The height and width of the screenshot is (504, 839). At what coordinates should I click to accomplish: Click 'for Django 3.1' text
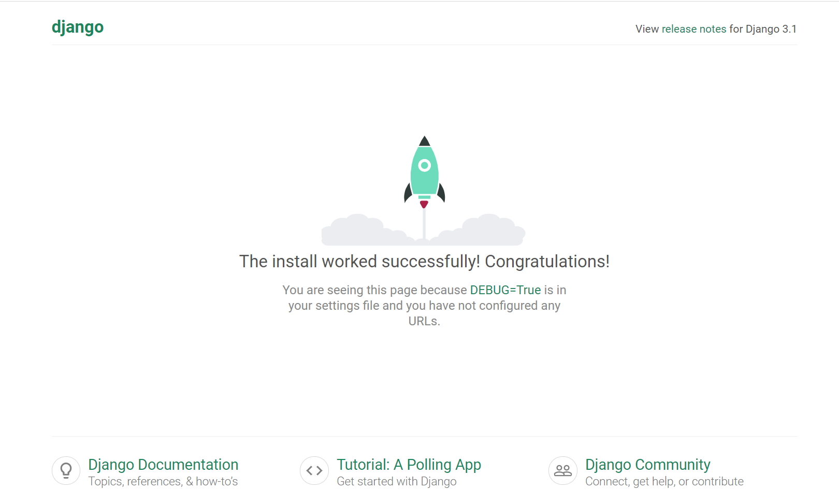763,29
